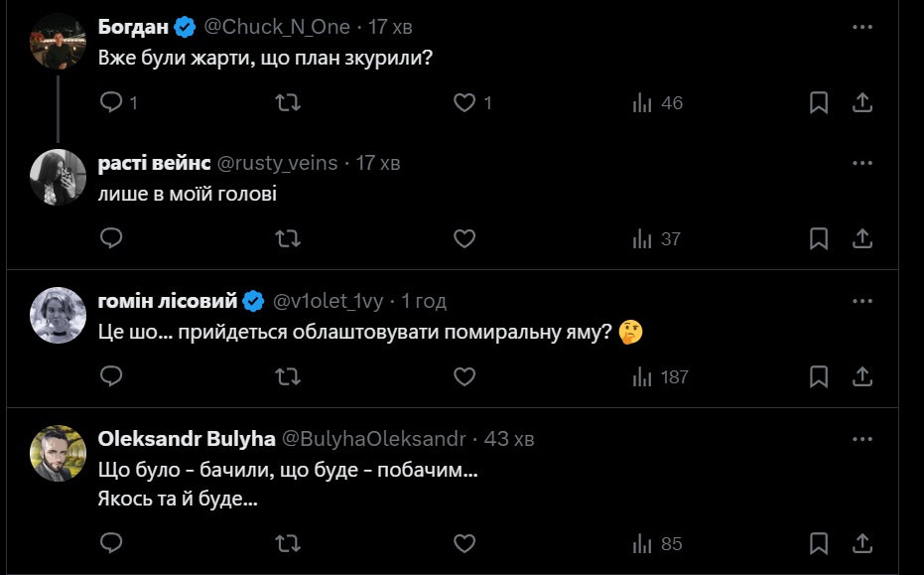
Task: Open more options on расті вейнс tweet
Action: (x=862, y=163)
